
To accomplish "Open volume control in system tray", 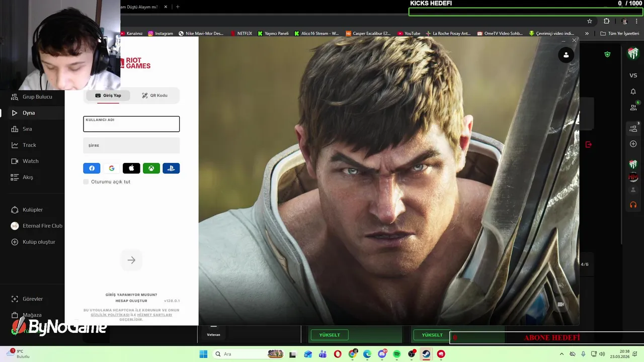I will [602, 354].
